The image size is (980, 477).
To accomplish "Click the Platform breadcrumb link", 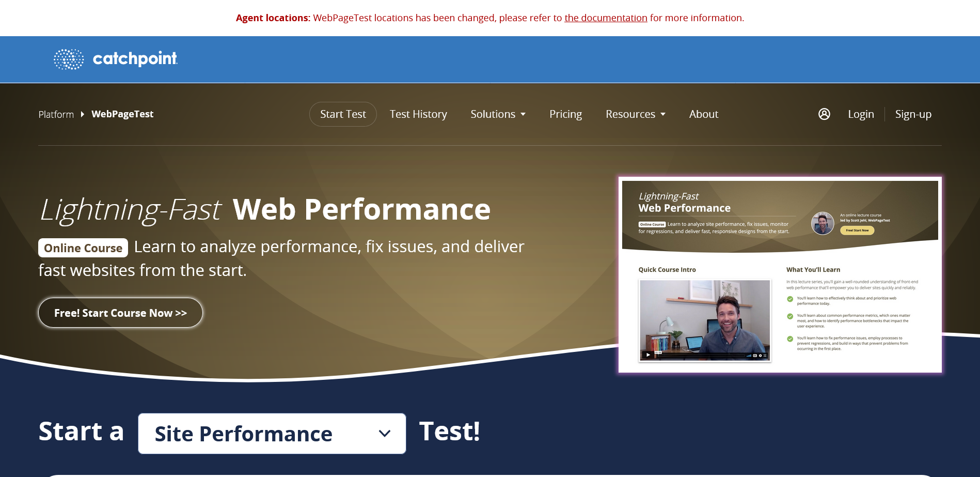I will [x=56, y=114].
